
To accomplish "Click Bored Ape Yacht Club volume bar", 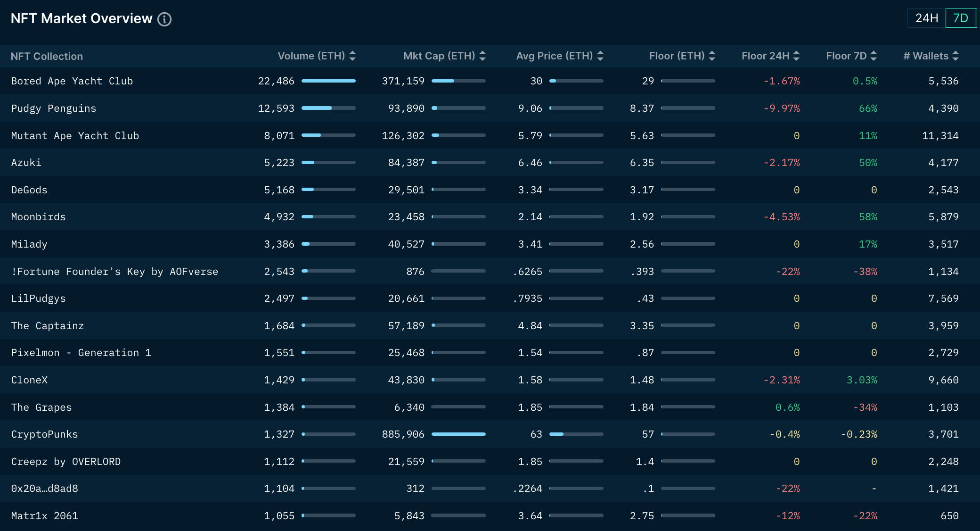I will coord(328,81).
